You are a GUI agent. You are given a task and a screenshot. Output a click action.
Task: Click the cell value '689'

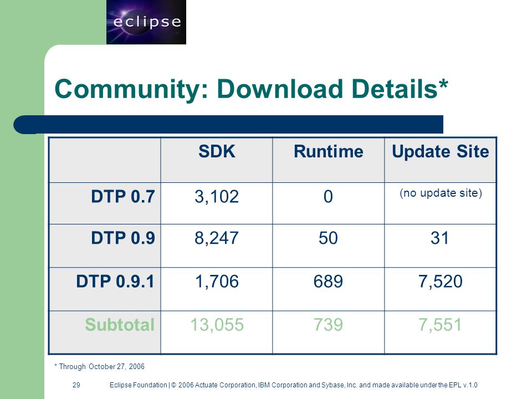click(x=328, y=282)
